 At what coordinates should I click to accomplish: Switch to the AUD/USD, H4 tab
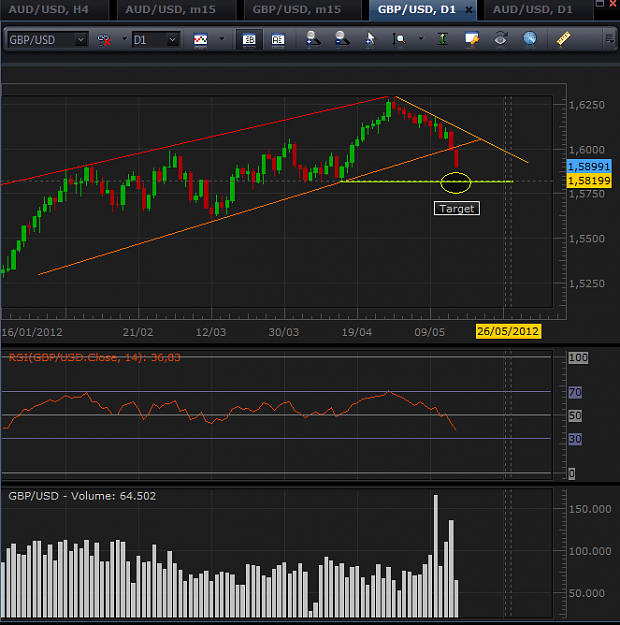point(49,9)
